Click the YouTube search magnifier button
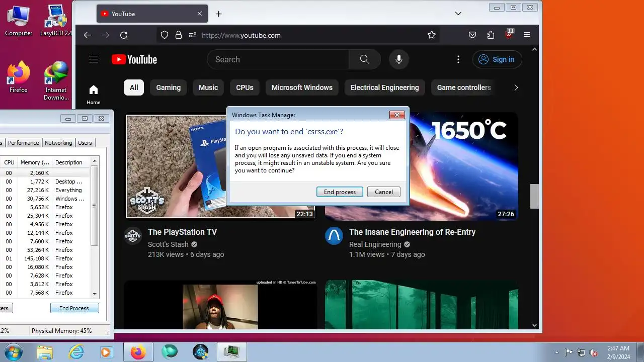This screenshot has width=644, height=362. tap(365, 59)
